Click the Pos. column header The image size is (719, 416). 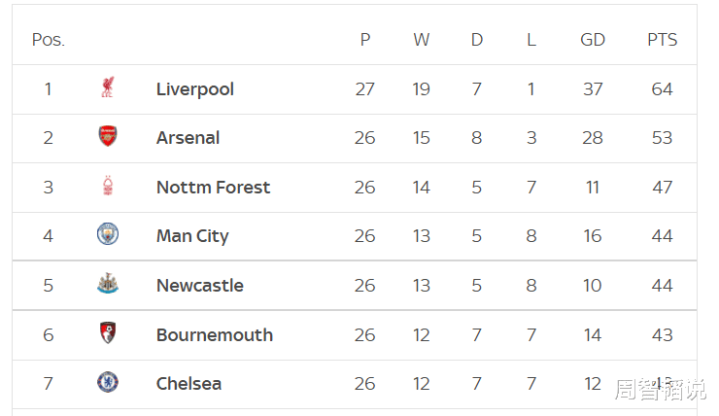48,40
